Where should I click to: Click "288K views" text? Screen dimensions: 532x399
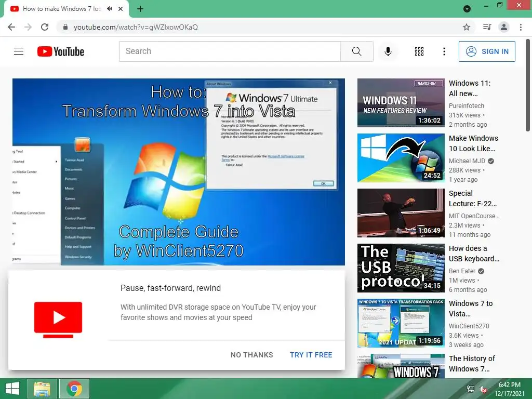click(x=464, y=170)
